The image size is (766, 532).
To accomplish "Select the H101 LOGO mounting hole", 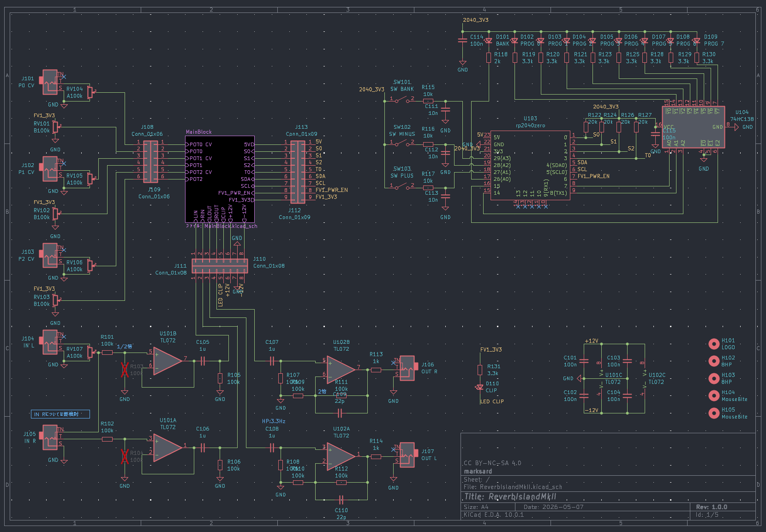I will tap(714, 344).
